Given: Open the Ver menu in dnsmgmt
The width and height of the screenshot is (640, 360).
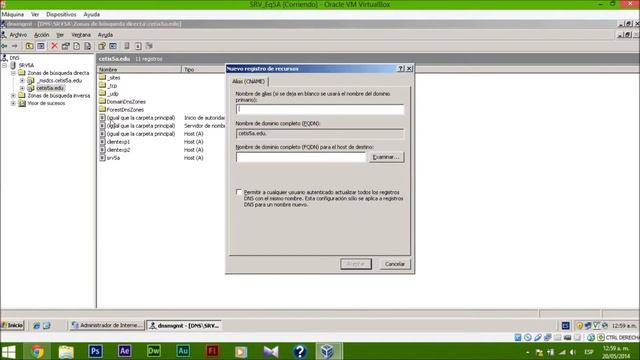Looking at the screenshot, I should 60,35.
